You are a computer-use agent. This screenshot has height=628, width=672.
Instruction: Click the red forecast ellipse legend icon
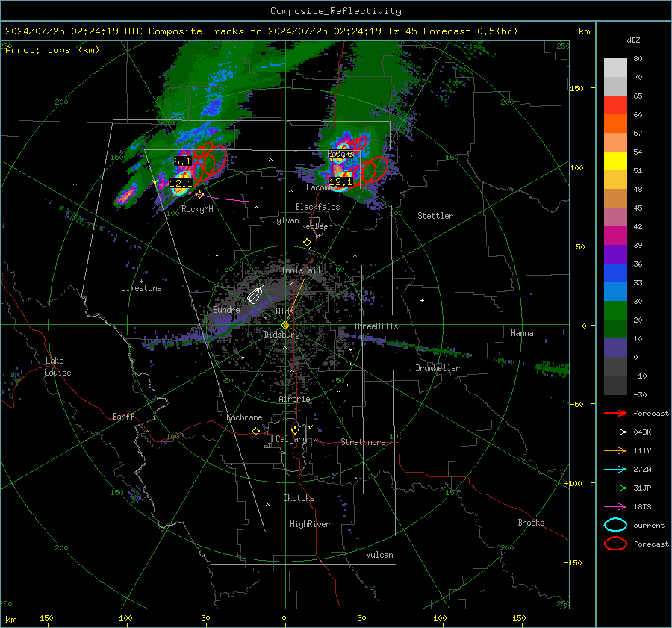615,544
